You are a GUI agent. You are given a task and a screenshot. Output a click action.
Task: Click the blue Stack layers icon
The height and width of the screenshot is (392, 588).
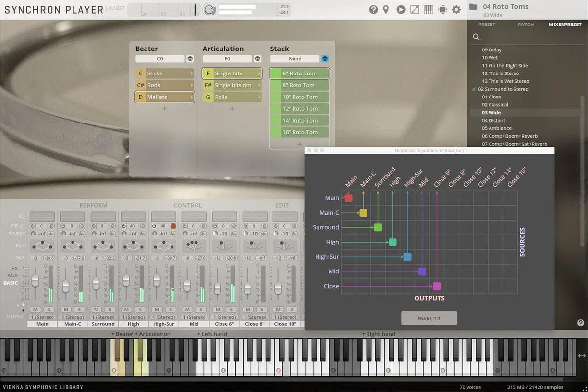(x=325, y=59)
